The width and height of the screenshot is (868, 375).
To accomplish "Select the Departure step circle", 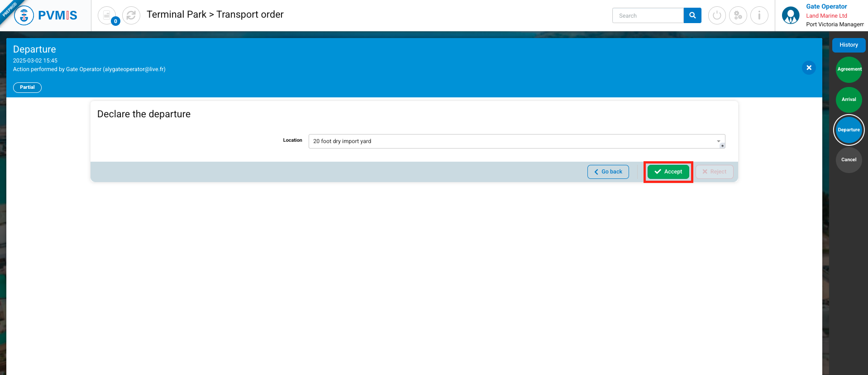I will click(849, 130).
